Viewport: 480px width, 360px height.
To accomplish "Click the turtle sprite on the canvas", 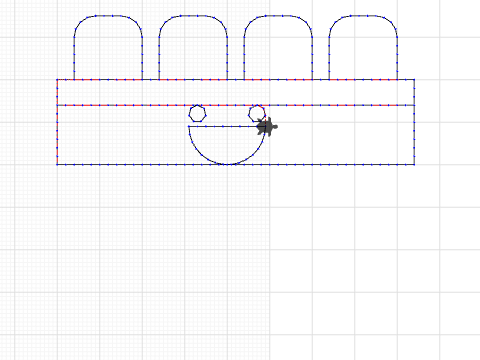I will [x=267, y=127].
